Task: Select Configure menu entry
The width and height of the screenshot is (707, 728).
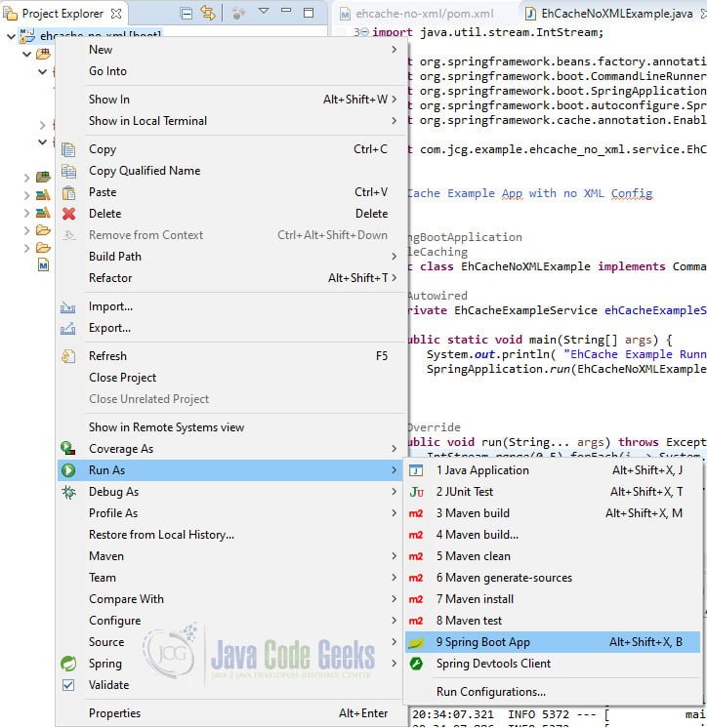Action: click(230, 621)
